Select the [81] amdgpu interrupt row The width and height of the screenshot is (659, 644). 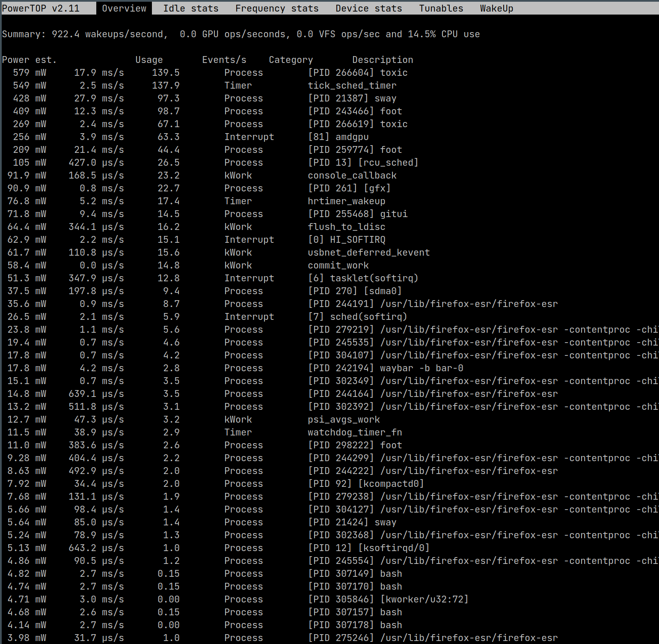tap(329, 137)
